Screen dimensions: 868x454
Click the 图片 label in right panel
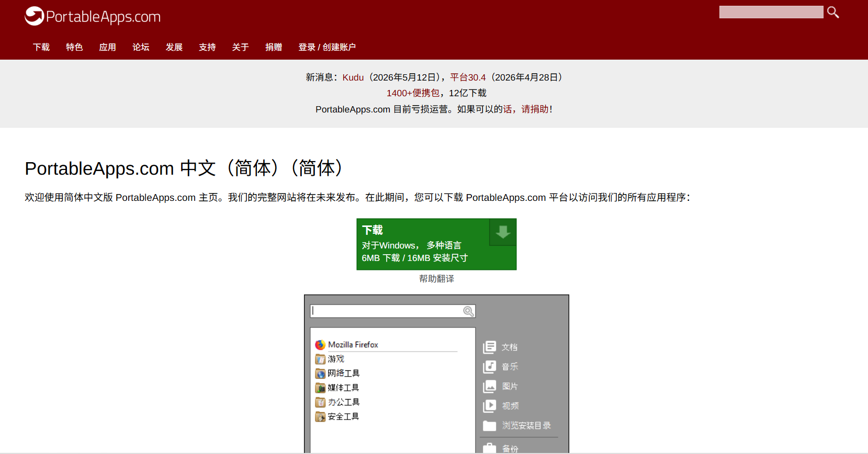point(510,387)
